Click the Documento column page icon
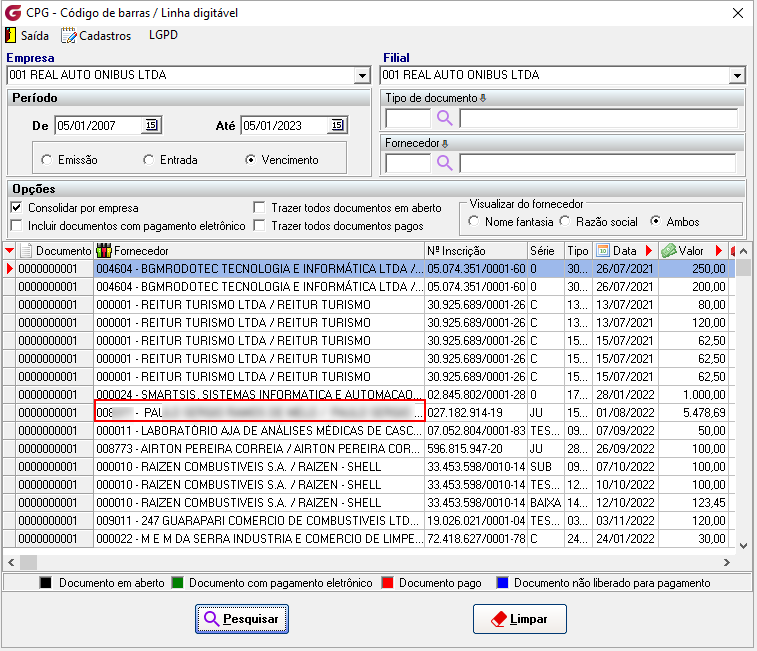 click(26, 251)
